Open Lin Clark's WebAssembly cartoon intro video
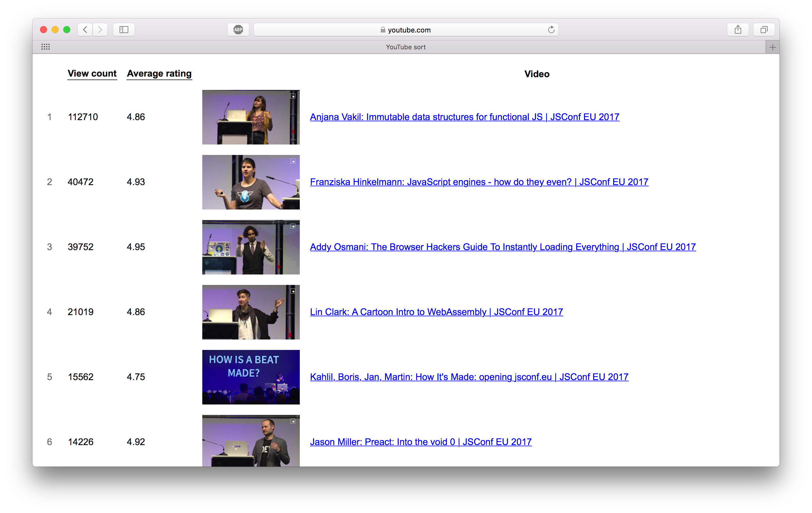Image resolution: width=812 pixels, height=513 pixels. [436, 312]
